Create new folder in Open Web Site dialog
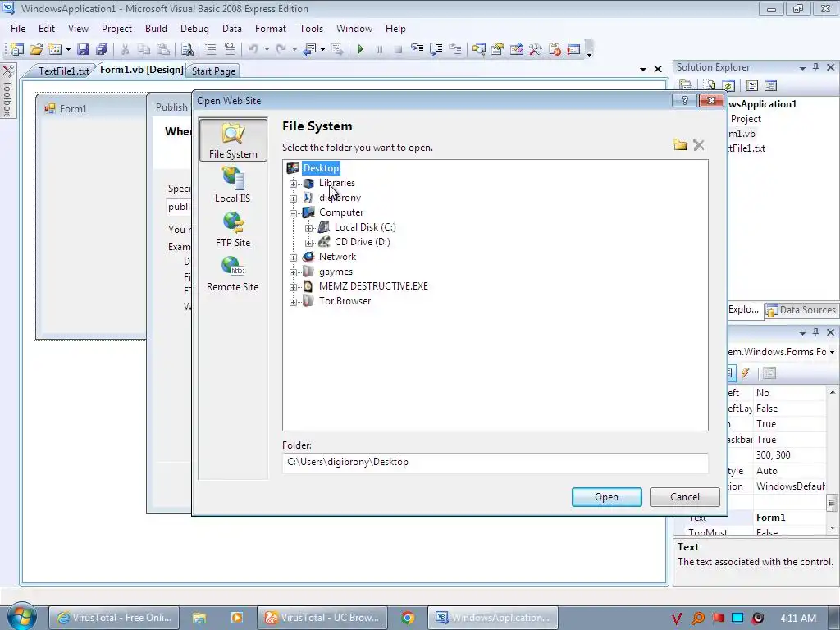 (x=680, y=145)
